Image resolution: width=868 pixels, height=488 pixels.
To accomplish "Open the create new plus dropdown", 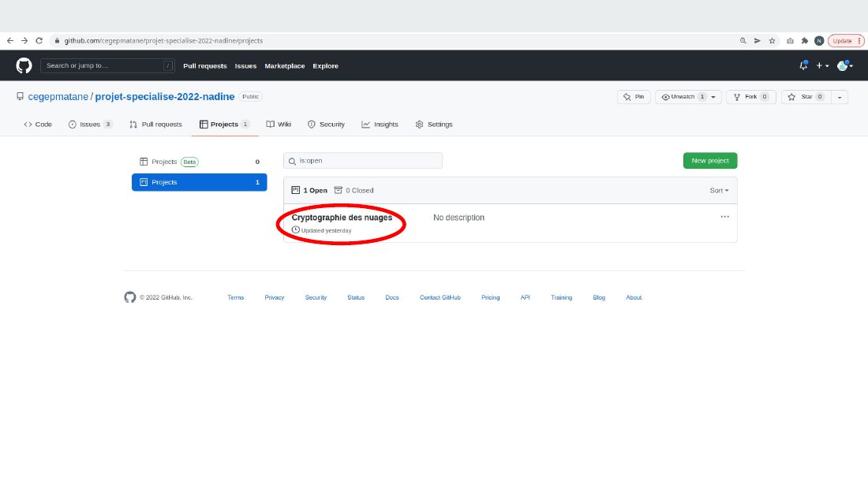I will point(822,65).
